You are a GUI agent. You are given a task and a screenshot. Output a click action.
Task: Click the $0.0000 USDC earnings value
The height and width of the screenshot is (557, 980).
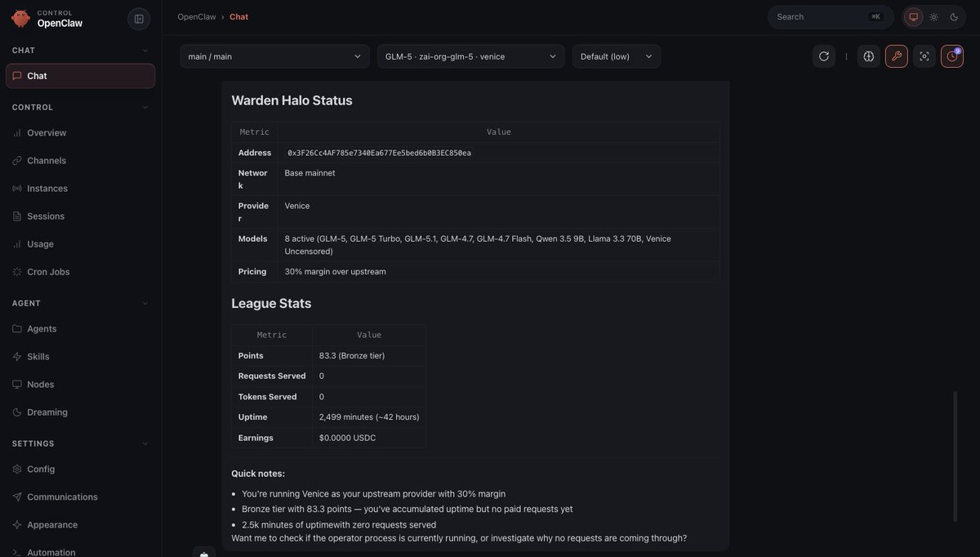click(347, 438)
